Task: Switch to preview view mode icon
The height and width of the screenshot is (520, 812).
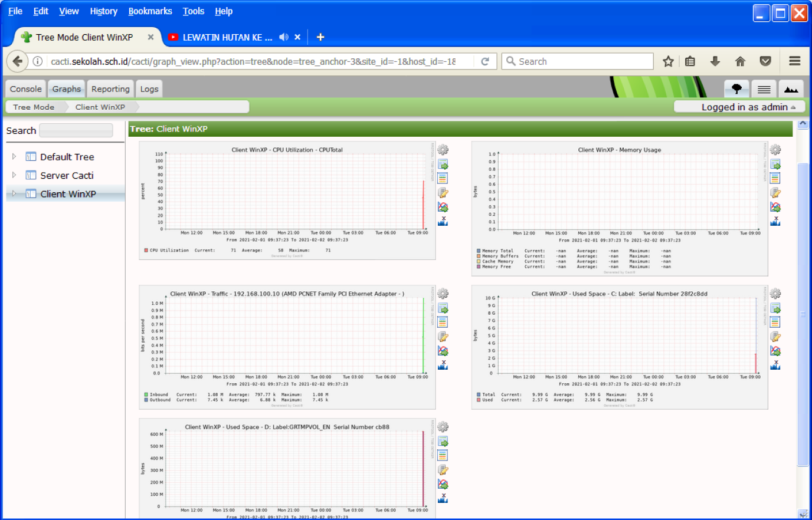Action: tap(791, 89)
